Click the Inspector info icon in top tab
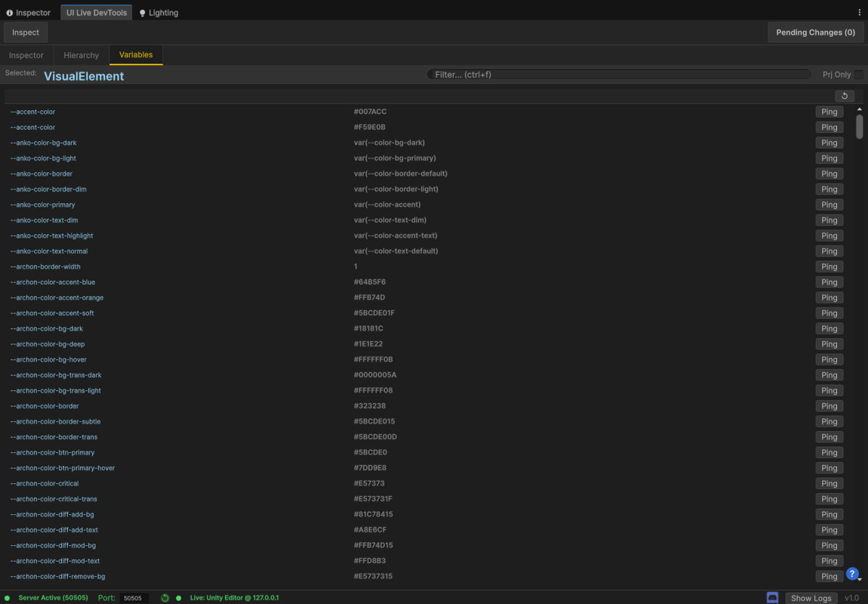 (x=9, y=13)
